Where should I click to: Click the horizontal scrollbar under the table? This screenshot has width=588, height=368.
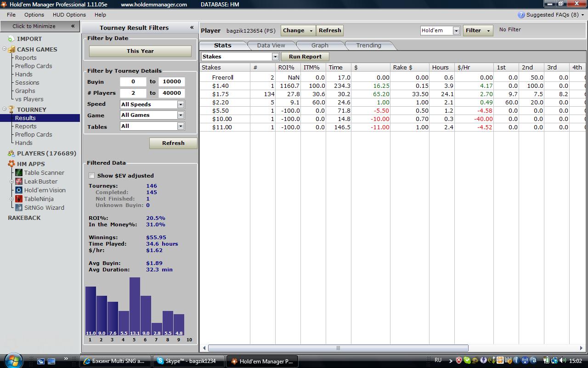pyautogui.click(x=338, y=348)
